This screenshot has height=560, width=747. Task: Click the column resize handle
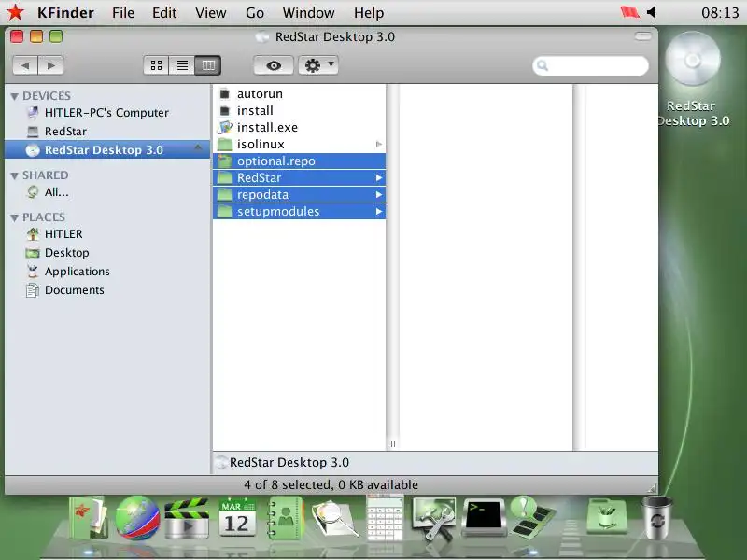[x=392, y=443]
